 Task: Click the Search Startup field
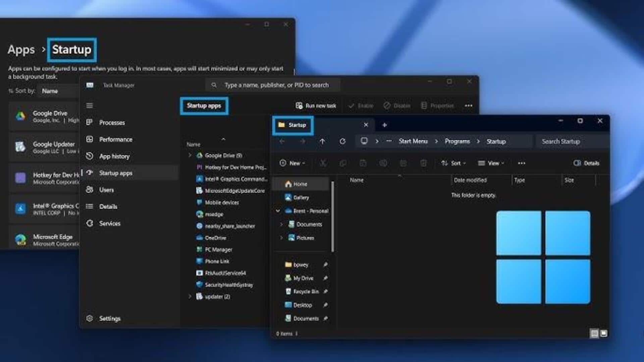point(572,141)
